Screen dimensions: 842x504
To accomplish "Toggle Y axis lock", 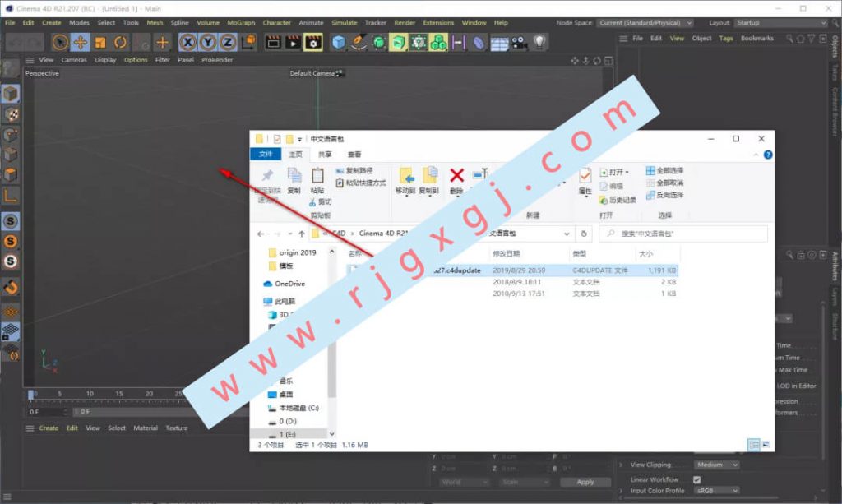I will 208,42.
